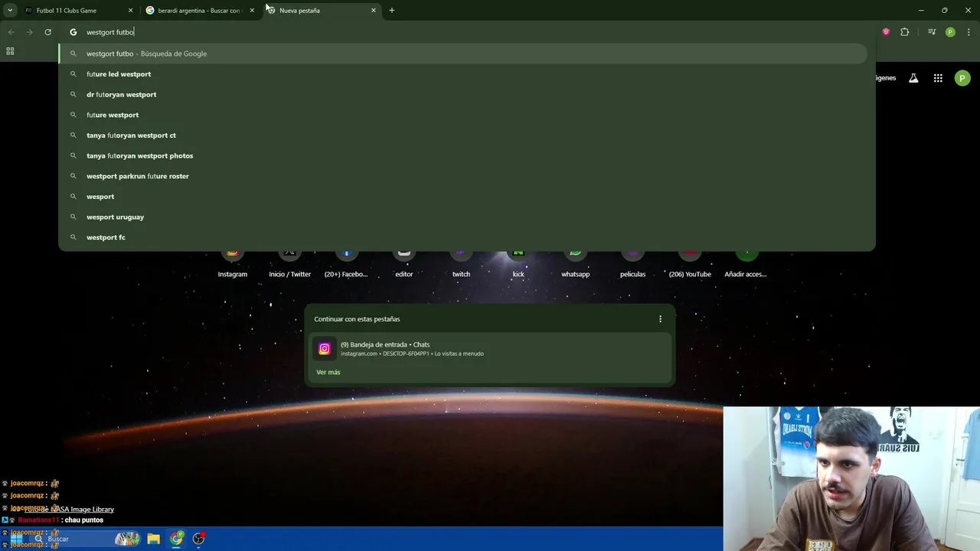Click the Añadir acceso directo shortcut

click(746, 264)
